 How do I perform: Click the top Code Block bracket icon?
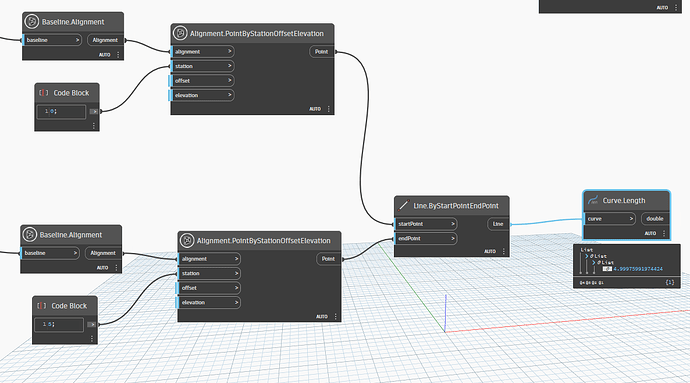tap(44, 92)
